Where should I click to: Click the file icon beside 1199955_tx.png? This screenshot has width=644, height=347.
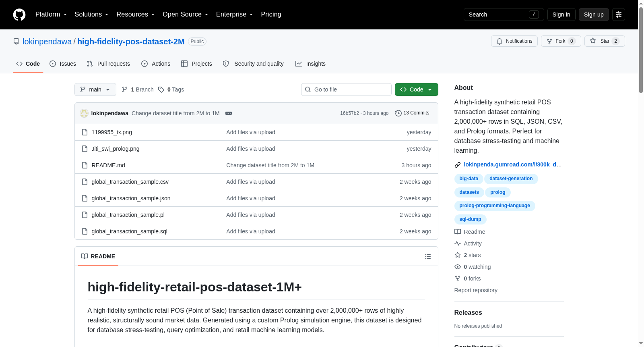pyautogui.click(x=85, y=132)
